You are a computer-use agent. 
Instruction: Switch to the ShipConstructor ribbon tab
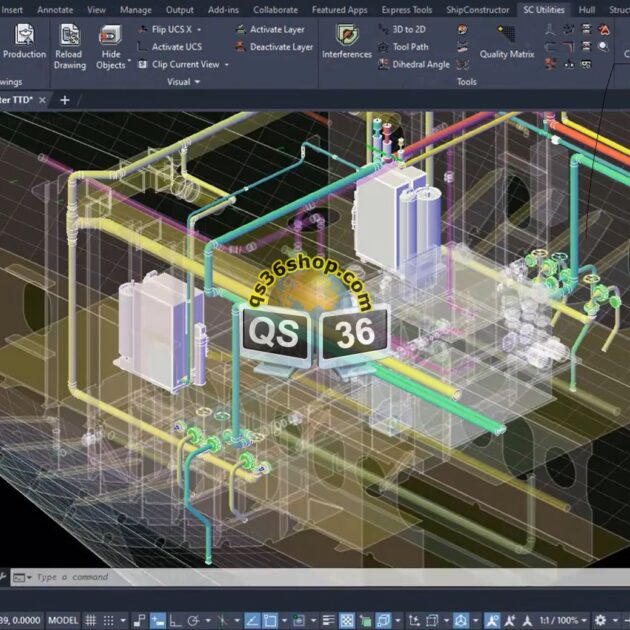(x=478, y=10)
